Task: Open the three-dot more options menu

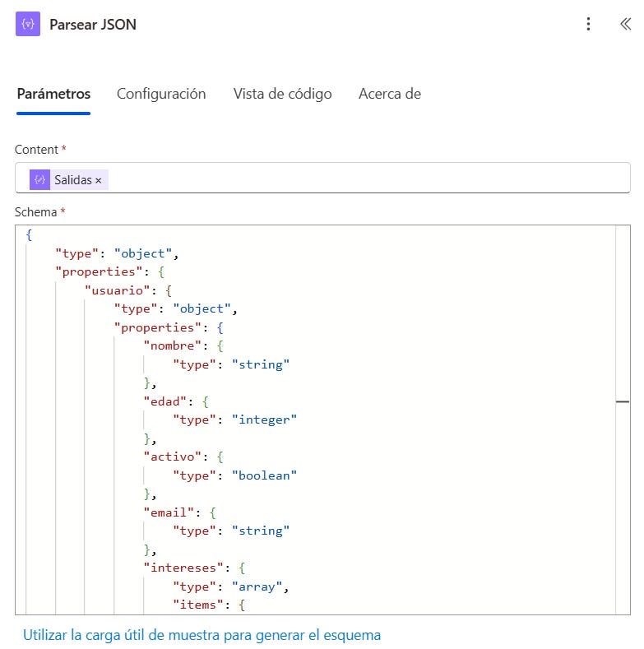Action: pos(588,24)
